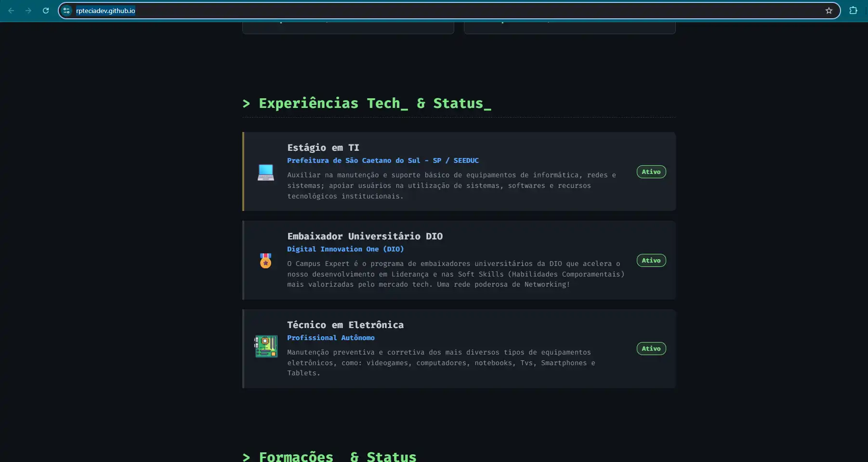Click Profissional Autônomo subtitle
This screenshot has width=868, height=462.
click(331, 338)
